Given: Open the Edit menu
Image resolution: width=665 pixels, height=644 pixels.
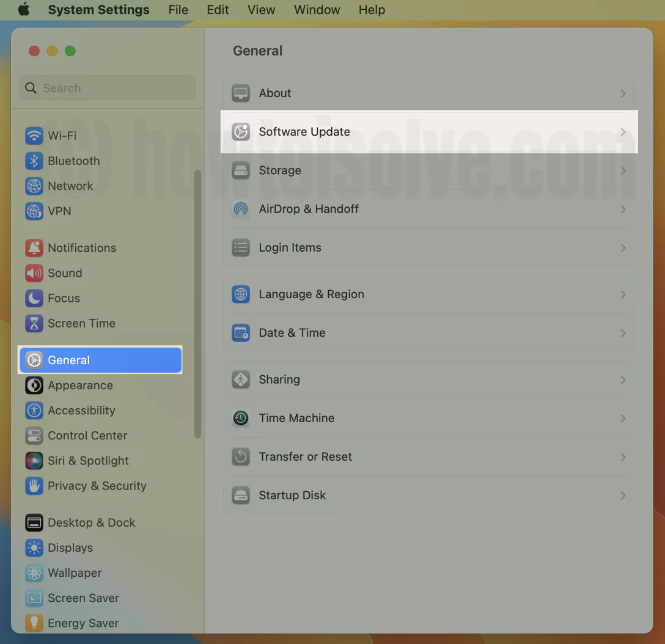Looking at the screenshot, I should pos(218,9).
